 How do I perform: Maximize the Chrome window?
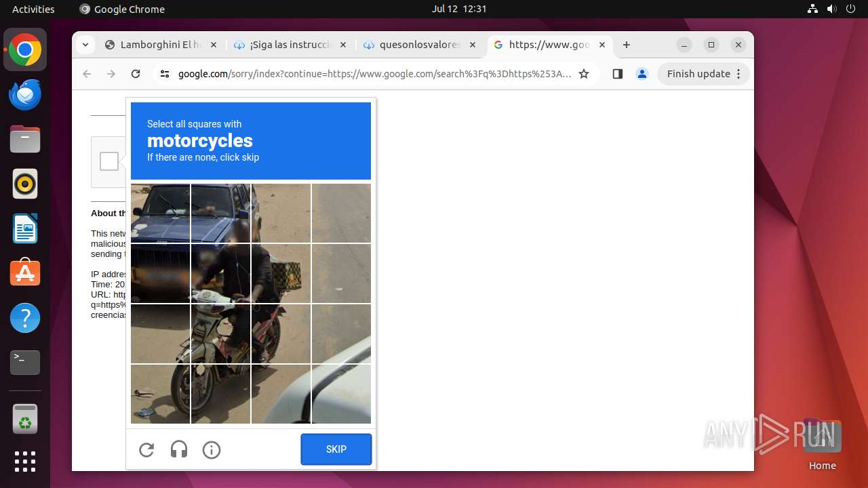pos(711,45)
